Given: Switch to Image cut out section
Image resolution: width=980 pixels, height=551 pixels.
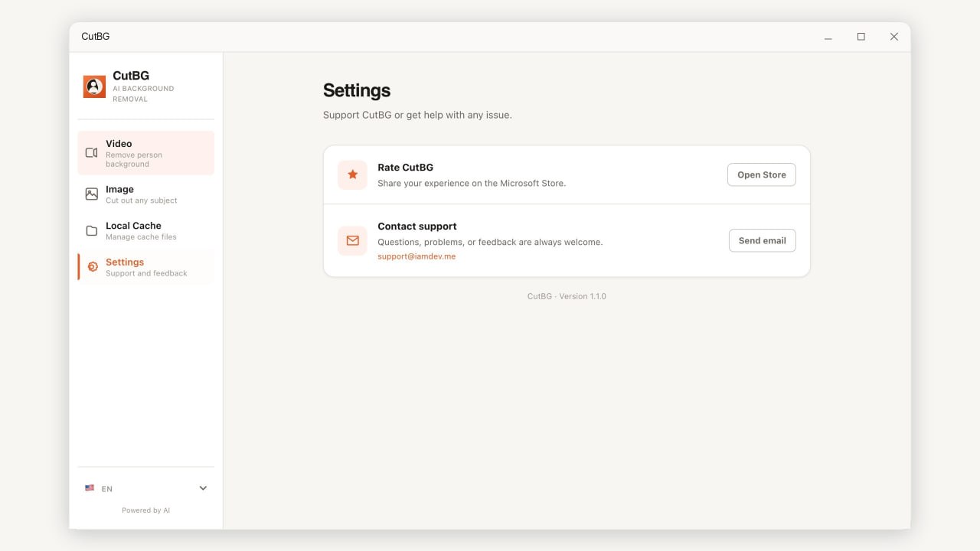Looking at the screenshot, I should 145,194.
